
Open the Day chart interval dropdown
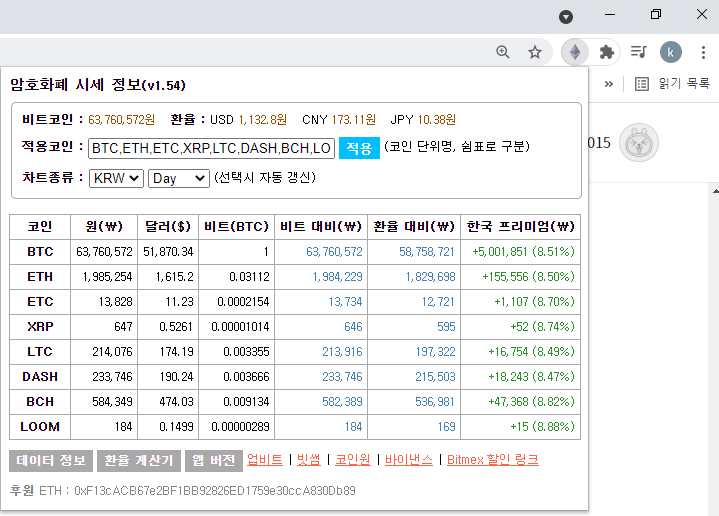click(178, 178)
